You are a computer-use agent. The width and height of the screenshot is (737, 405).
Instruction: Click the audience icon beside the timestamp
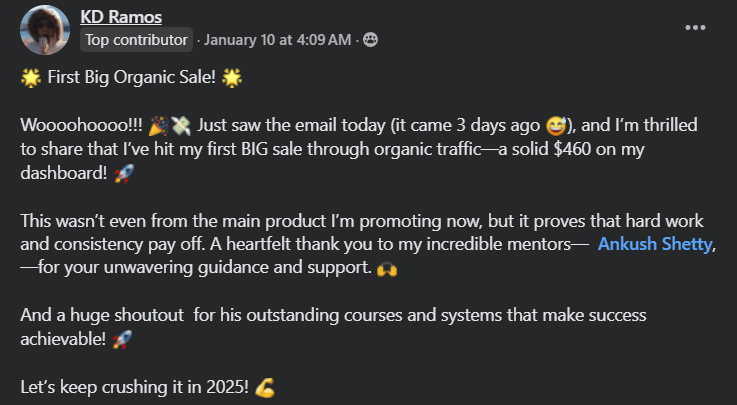click(371, 40)
